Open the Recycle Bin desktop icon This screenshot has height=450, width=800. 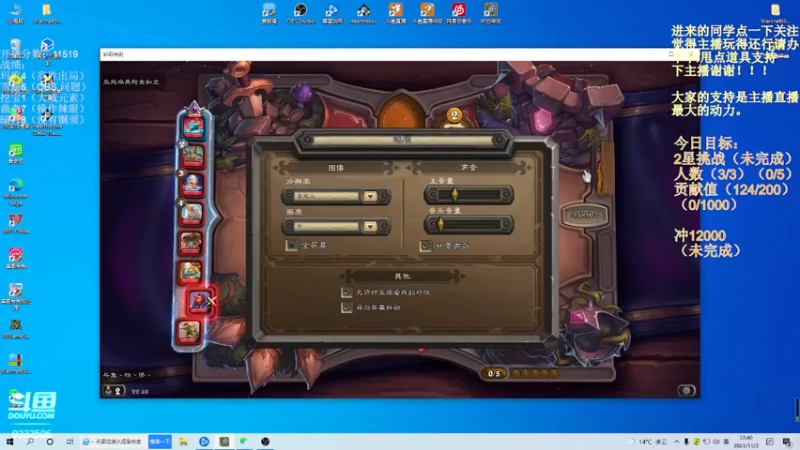coord(16,48)
